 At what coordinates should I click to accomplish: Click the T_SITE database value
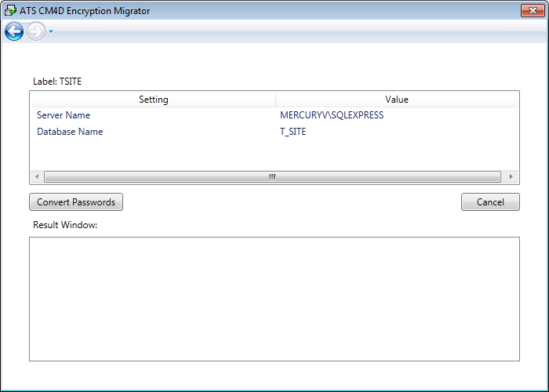pyautogui.click(x=293, y=132)
